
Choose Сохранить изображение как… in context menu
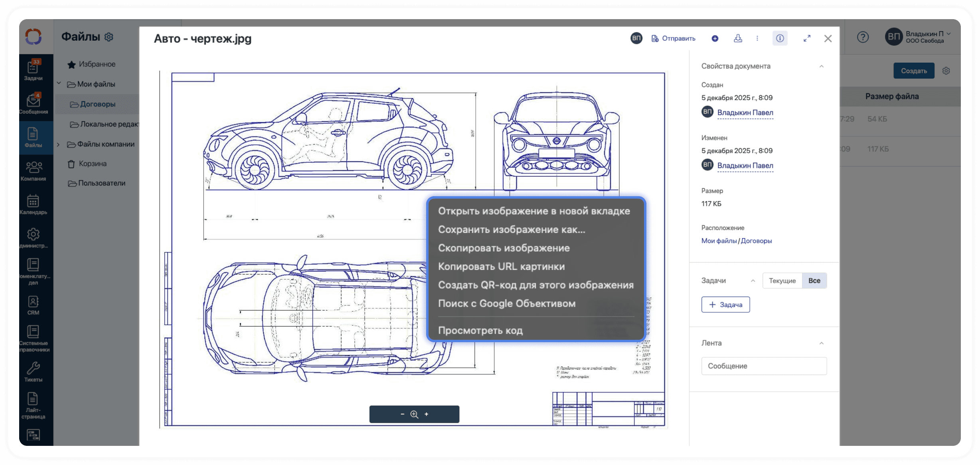(x=511, y=230)
